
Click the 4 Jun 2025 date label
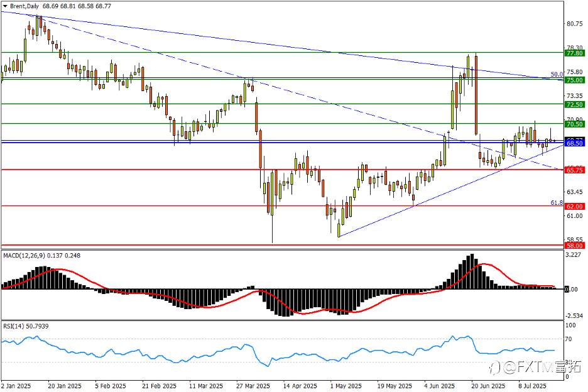point(440,386)
